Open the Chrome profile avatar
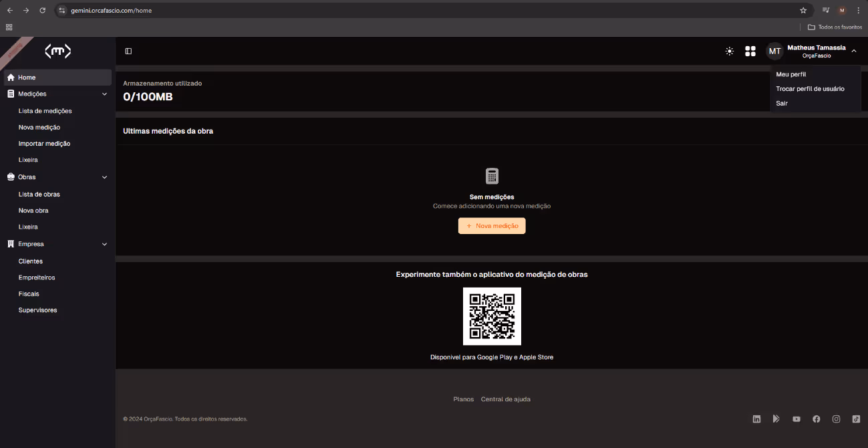 pyautogui.click(x=842, y=11)
